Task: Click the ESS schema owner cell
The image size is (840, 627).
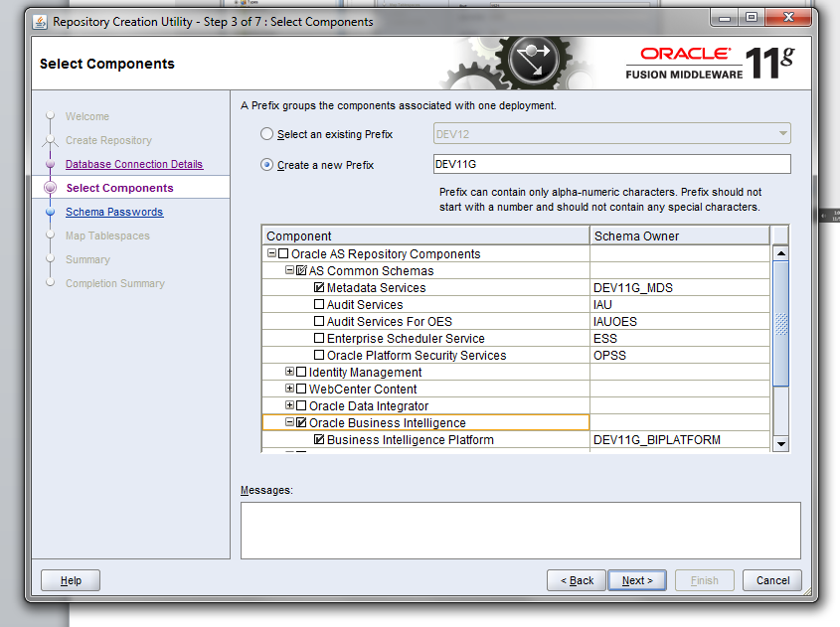Action: pyautogui.click(x=680, y=339)
